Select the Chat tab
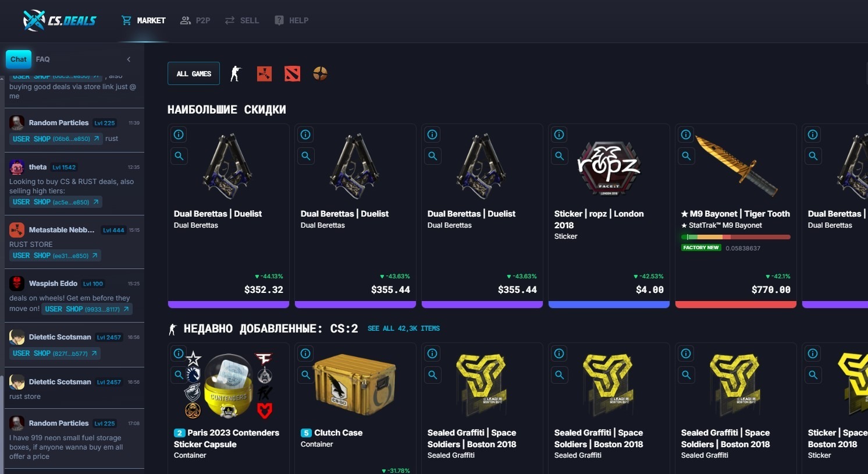868x474 pixels. point(19,59)
